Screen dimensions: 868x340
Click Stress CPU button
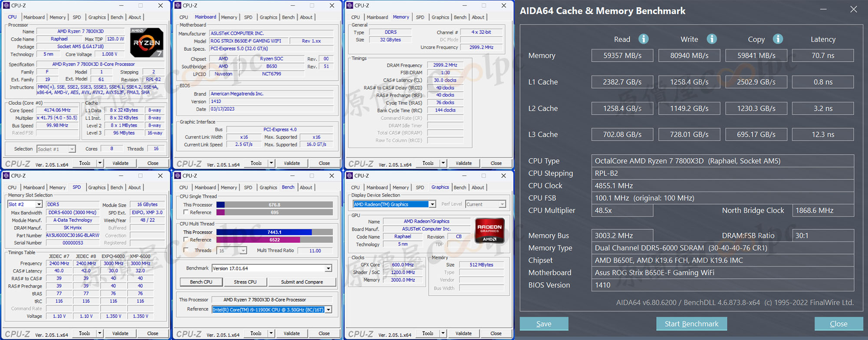click(245, 282)
